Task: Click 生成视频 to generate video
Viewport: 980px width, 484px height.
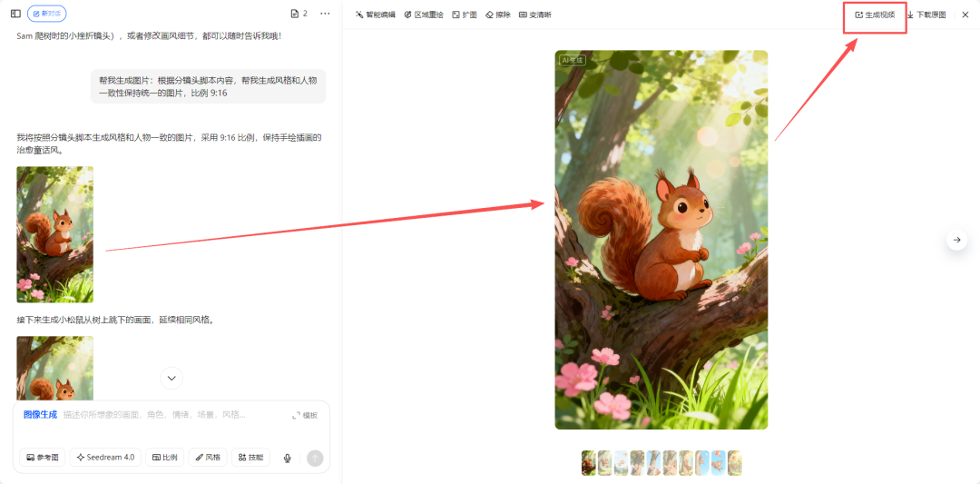Action: (875, 15)
